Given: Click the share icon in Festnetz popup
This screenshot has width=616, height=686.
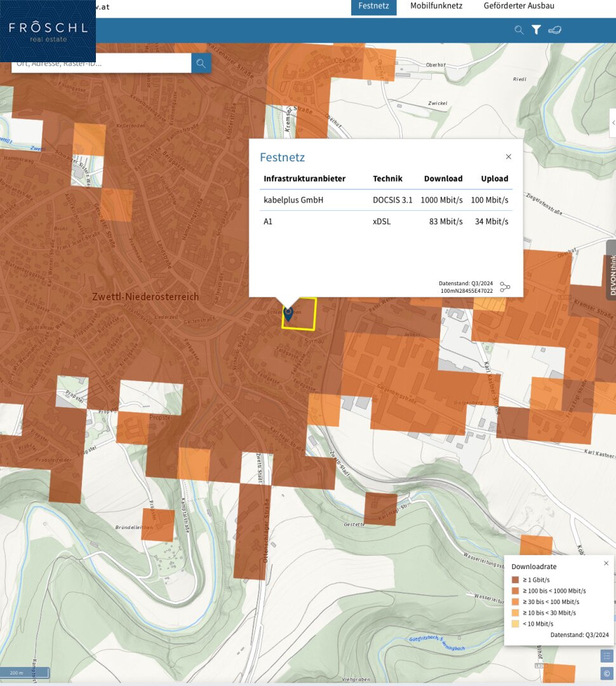Looking at the screenshot, I should [x=505, y=288].
